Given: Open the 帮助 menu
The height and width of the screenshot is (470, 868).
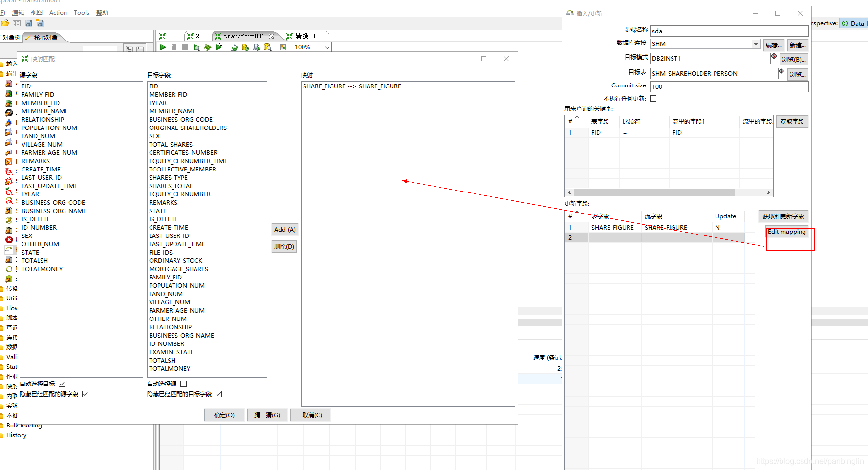Looking at the screenshot, I should tap(102, 13).
